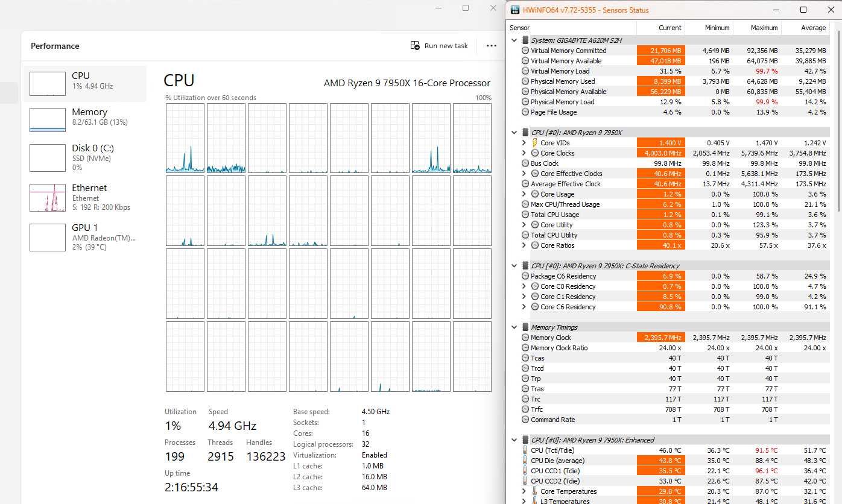Click the thermometer icon for Core Temperatures
The width and height of the screenshot is (842, 504).
(534, 491)
